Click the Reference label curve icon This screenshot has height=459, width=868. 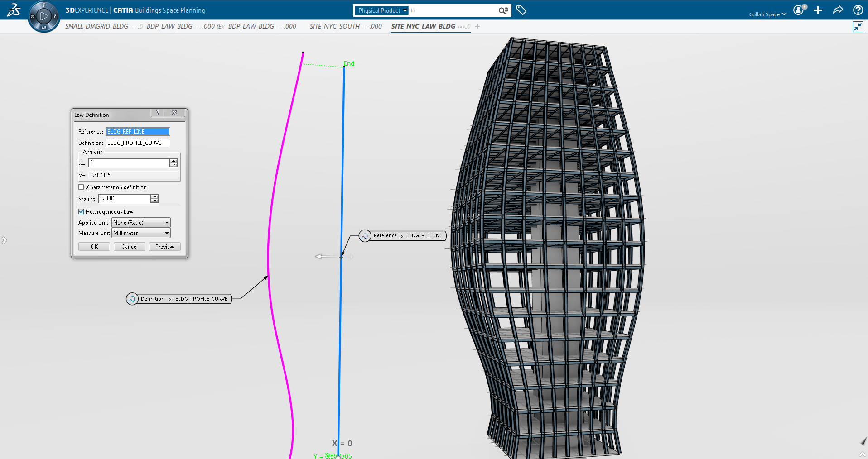coord(365,236)
